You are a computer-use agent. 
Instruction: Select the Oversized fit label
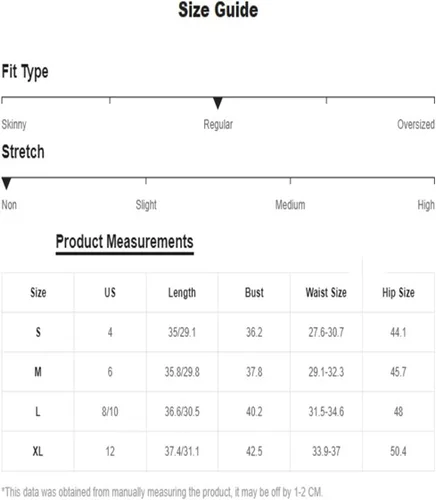pos(416,124)
